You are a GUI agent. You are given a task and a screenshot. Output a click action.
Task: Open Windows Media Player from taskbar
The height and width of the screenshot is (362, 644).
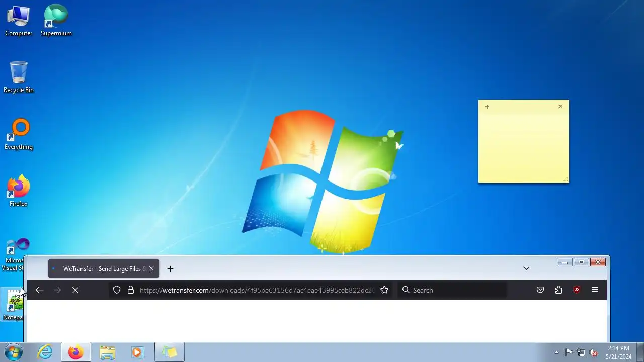point(137,352)
